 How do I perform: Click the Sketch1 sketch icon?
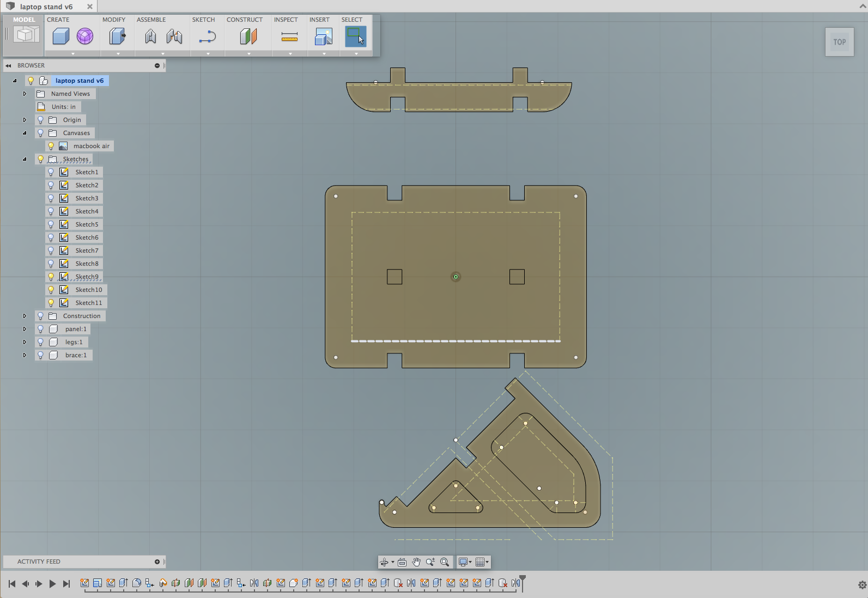pyautogui.click(x=64, y=172)
